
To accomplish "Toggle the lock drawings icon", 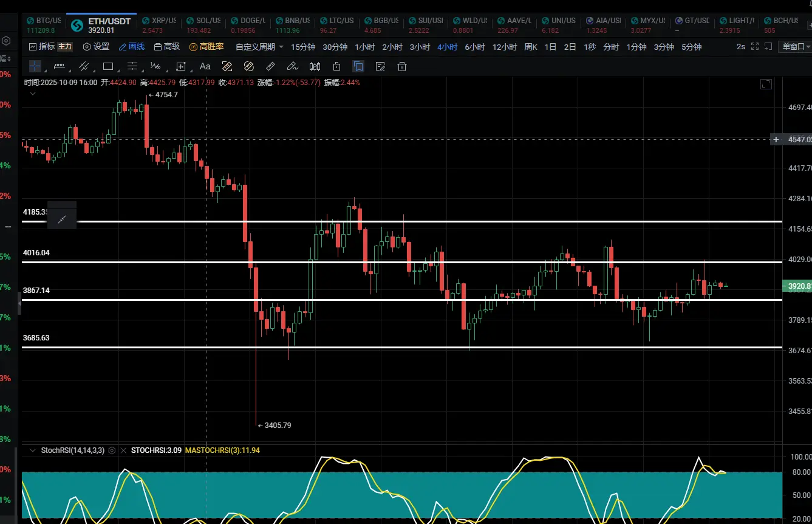I will click(337, 66).
